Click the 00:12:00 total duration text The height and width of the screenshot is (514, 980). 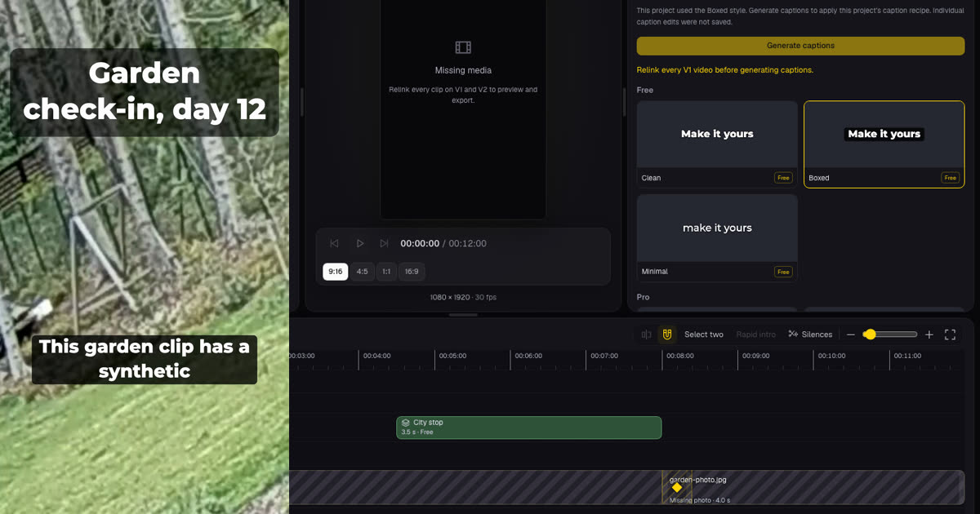click(x=468, y=243)
